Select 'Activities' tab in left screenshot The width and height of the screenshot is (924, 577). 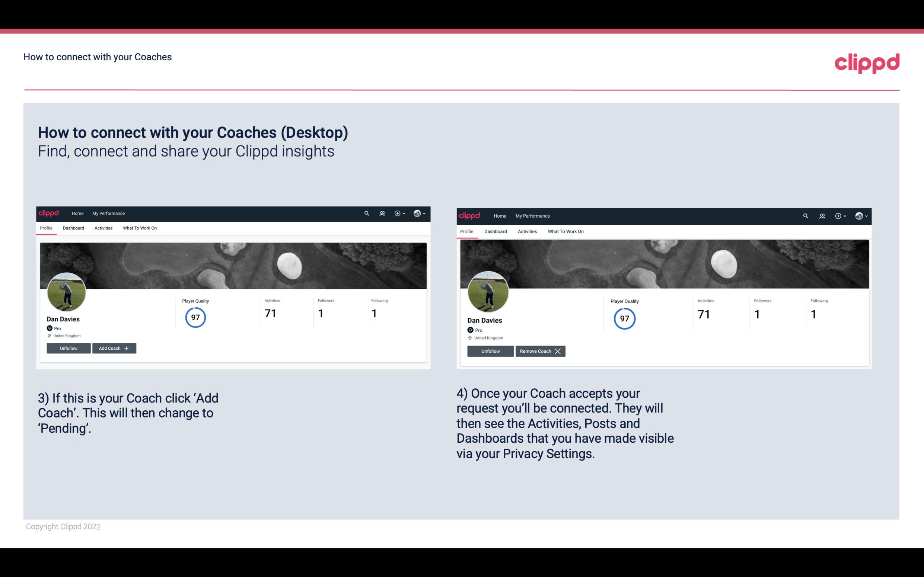tap(103, 228)
